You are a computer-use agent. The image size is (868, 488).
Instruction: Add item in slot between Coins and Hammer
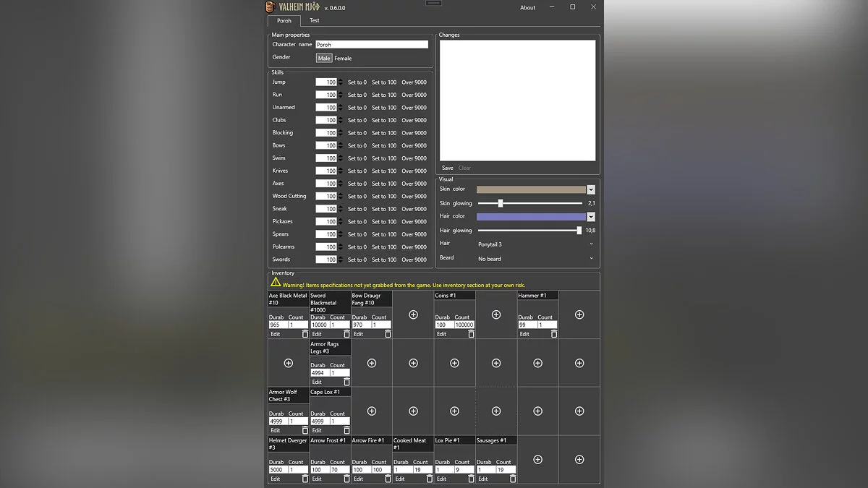[x=496, y=314]
